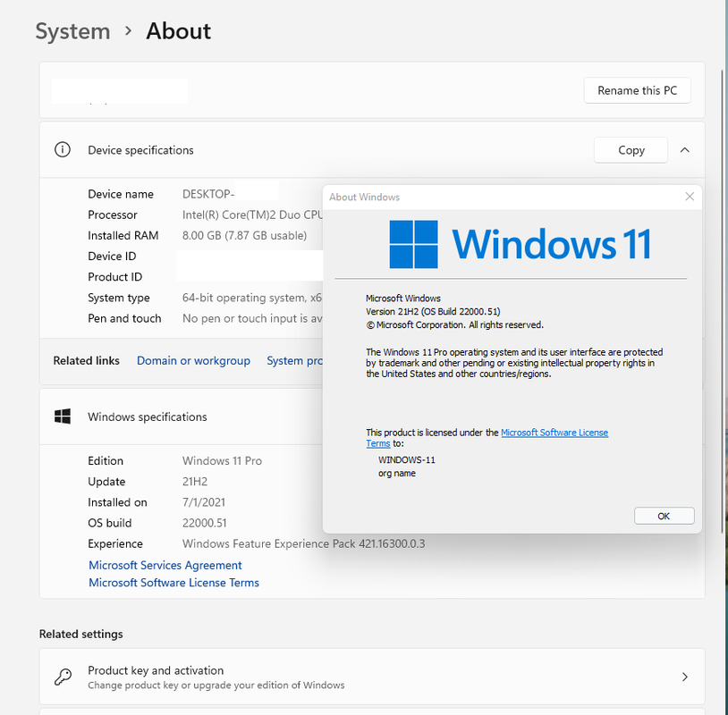Click the Rename this PC button
The width and height of the screenshot is (728, 715).
(637, 90)
